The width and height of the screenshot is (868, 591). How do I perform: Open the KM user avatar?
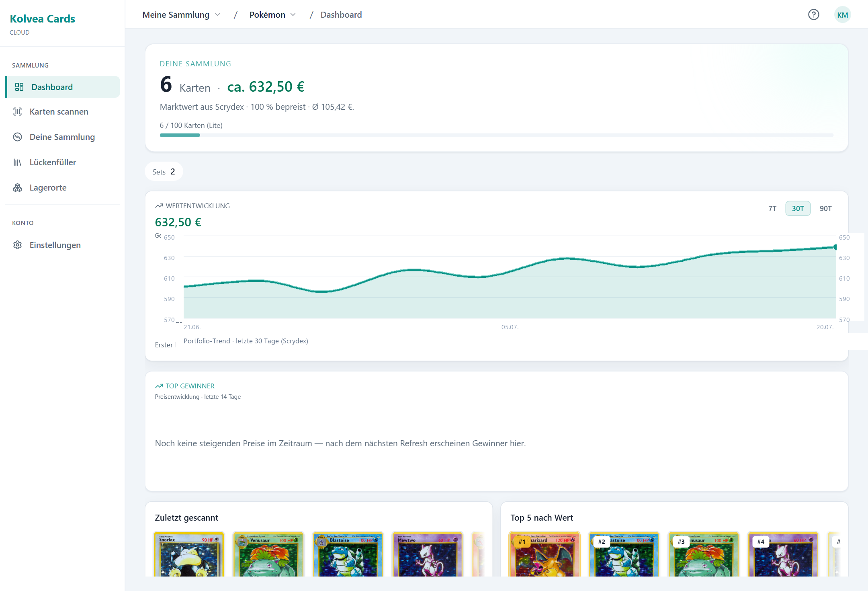[842, 15]
